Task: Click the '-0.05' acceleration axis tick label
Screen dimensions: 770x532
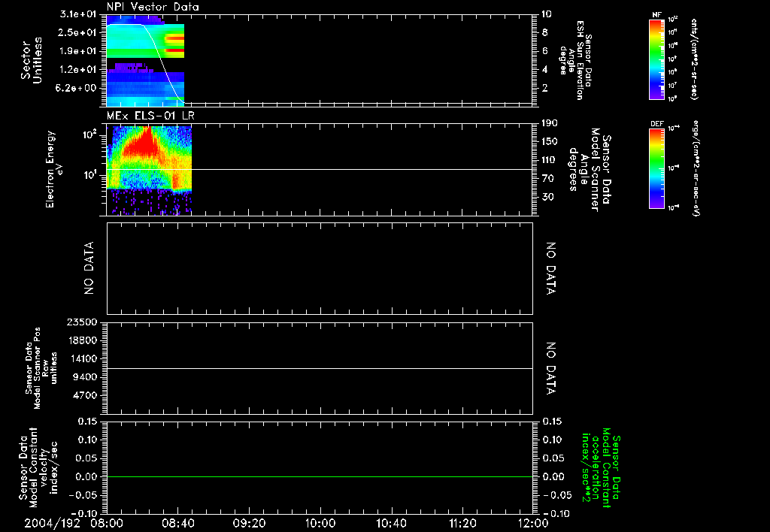Action: click(557, 495)
